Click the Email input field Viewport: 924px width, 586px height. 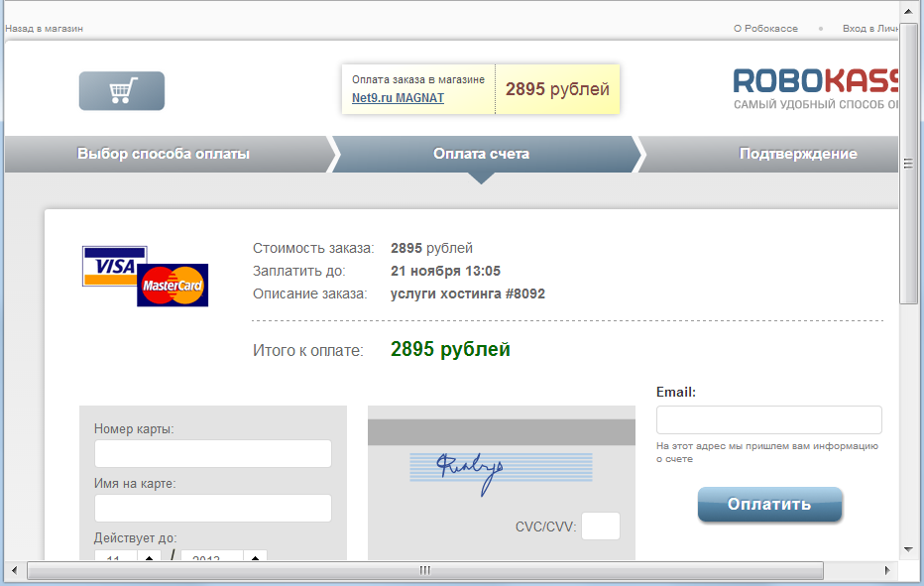point(768,419)
